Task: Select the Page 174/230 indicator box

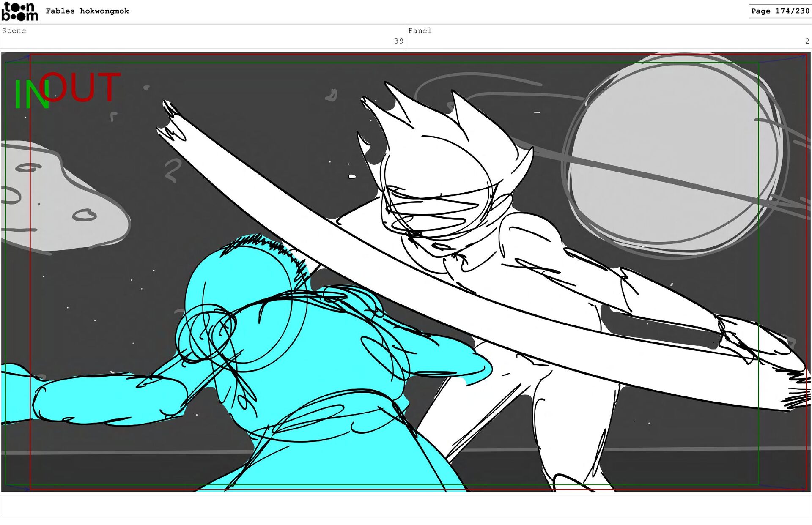Action: click(779, 11)
